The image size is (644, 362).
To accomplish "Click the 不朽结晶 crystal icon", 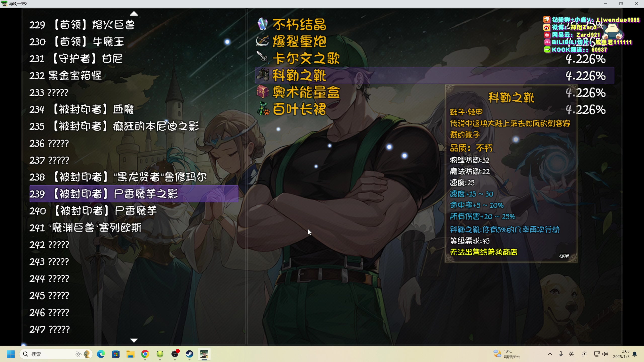I will coord(263,24).
